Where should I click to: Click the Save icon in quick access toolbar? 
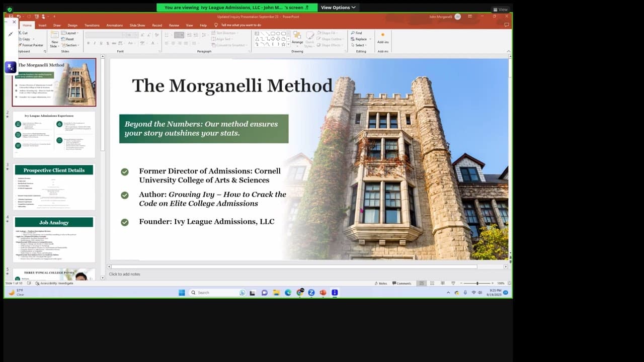coord(11,17)
